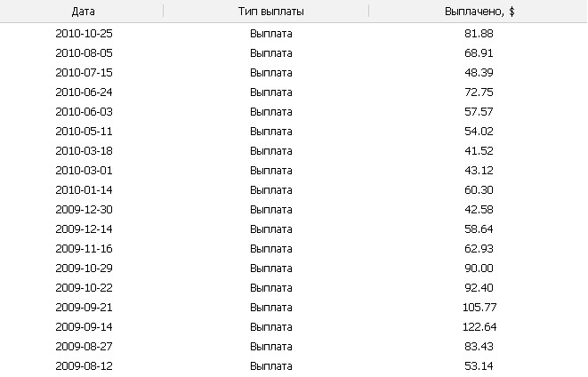Click the 2010-06-03 date entry
This screenshot has height=377, width=588.
pyautogui.click(x=84, y=112)
